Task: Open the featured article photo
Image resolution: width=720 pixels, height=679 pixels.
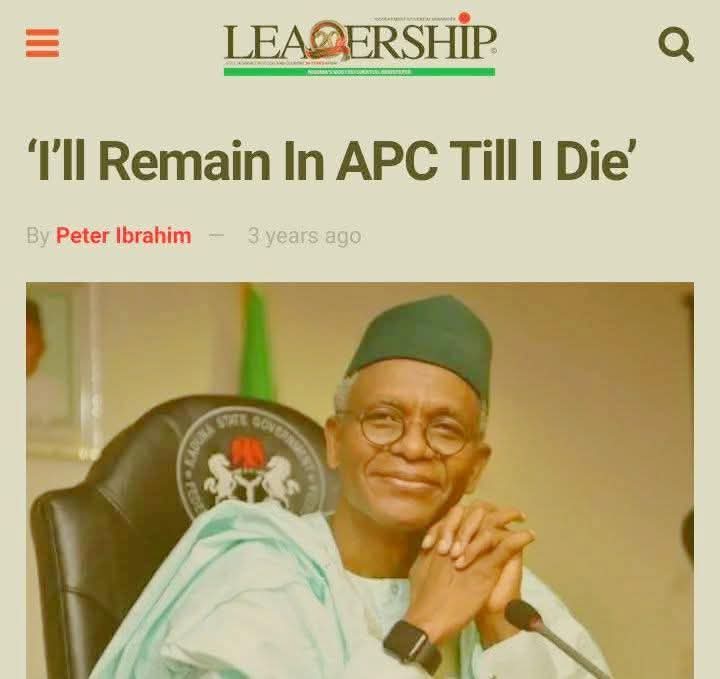Action: tap(360, 480)
